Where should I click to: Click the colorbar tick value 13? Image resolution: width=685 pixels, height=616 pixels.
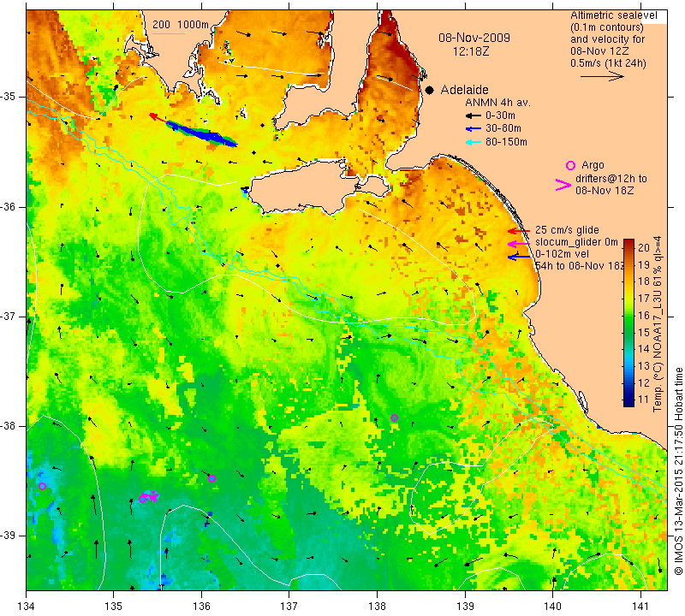(644, 366)
